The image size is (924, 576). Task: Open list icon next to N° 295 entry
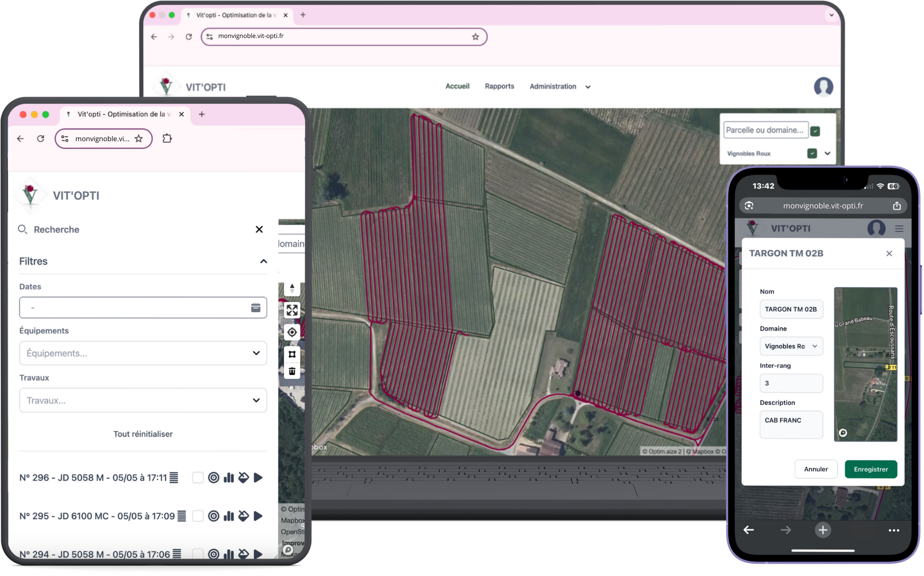point(182,516)
